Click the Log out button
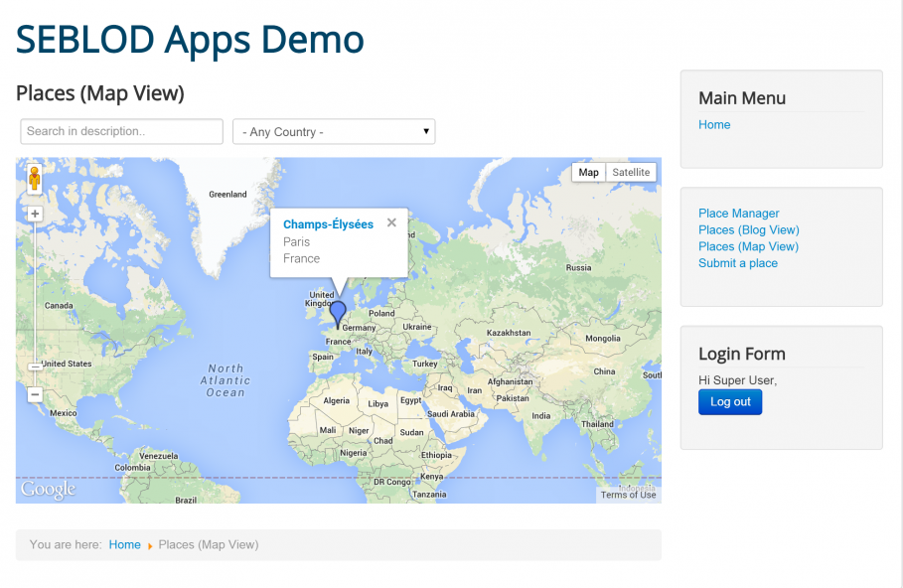This screenshot has width=903, height=588. pos(730,402)
